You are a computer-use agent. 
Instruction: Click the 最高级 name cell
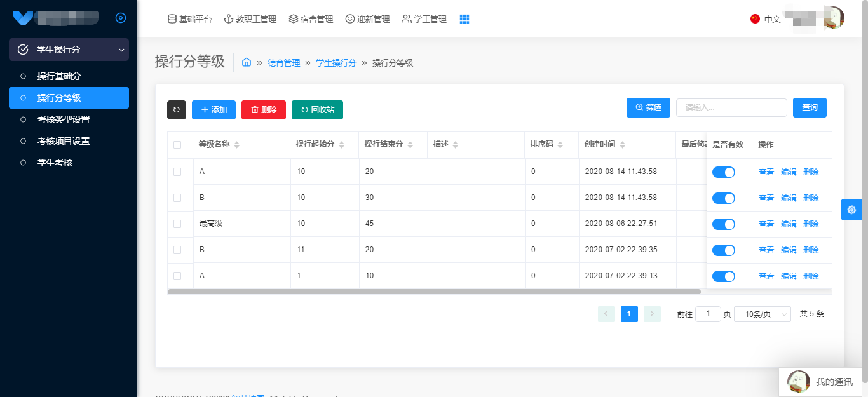click(241, 224)
